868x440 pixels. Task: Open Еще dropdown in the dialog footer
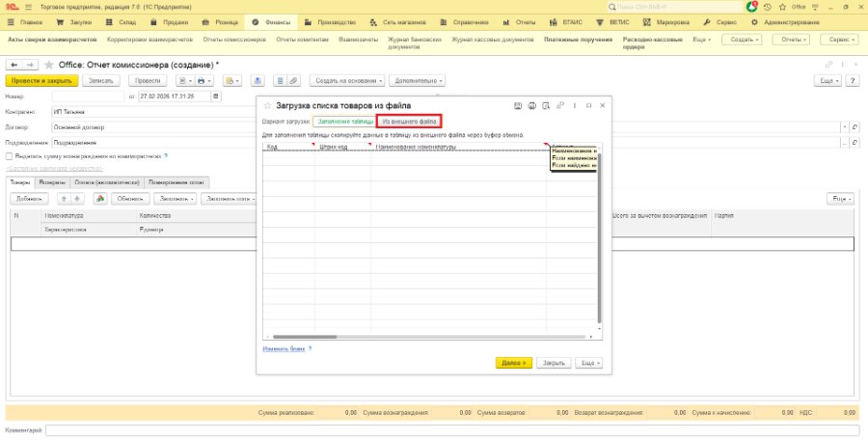tap(589, 363)
